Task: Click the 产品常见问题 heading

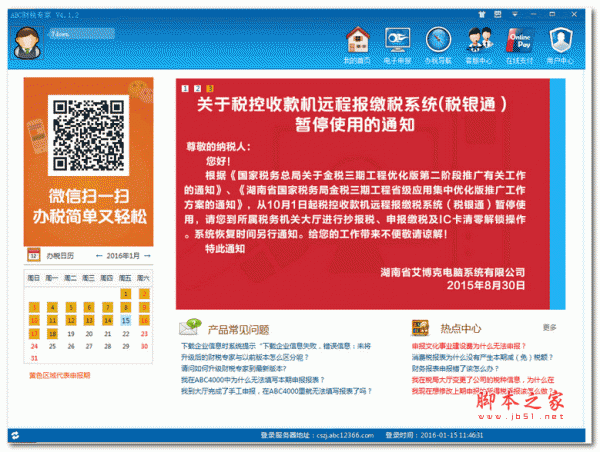Action: tap(238, 330)
